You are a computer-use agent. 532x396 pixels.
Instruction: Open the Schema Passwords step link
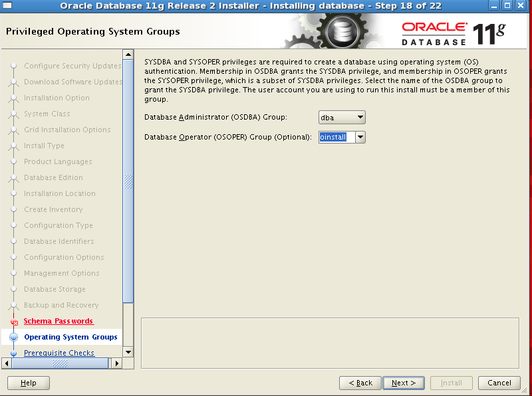pyautogui.click(x=59, y=321)
